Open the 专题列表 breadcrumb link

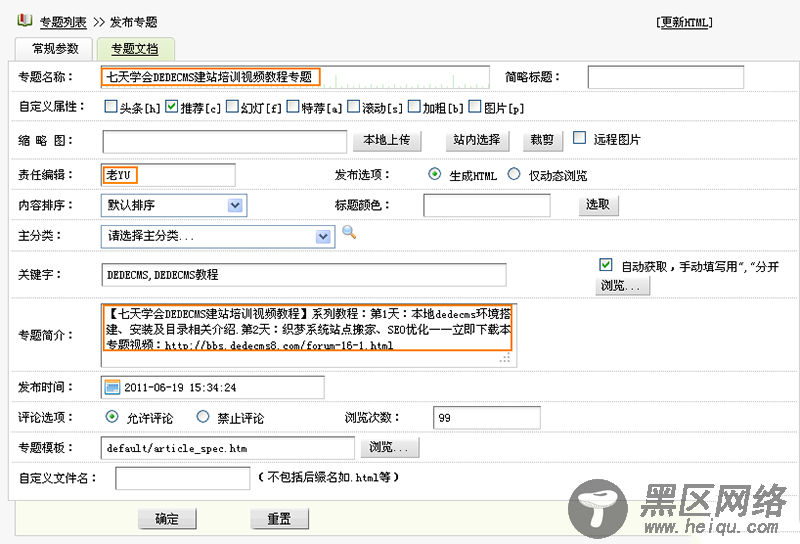[x=63, y=22]
